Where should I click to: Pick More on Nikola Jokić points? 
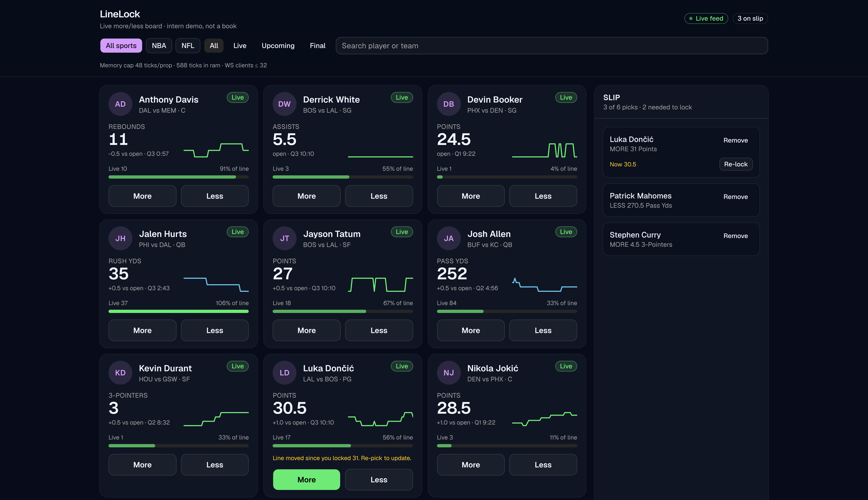471,465
